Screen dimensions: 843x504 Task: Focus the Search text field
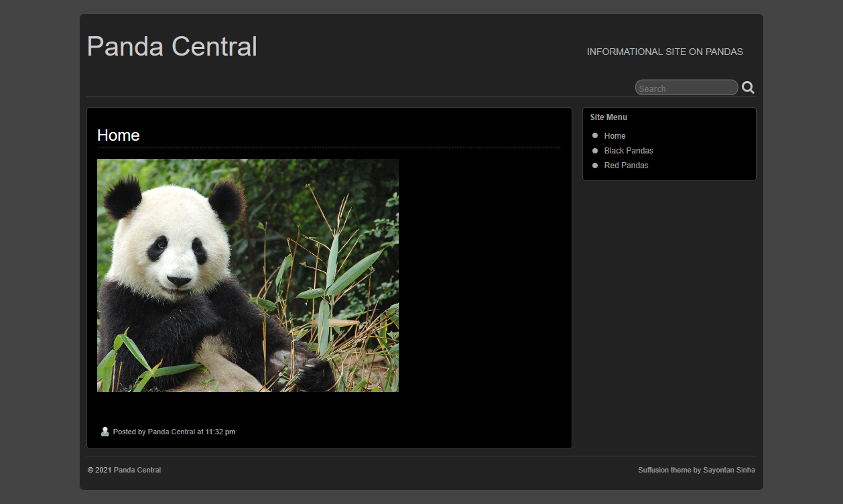click(x=685, y=88)
